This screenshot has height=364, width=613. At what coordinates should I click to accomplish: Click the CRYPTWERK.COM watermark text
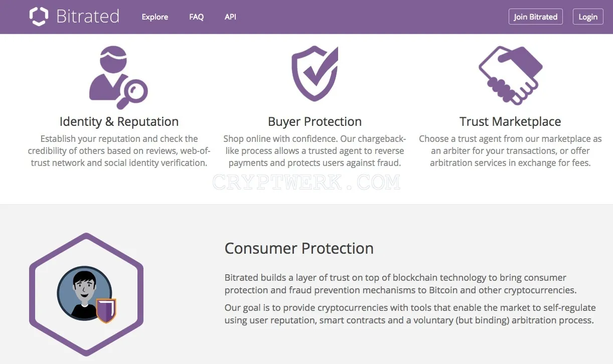[x=306, y=183]
